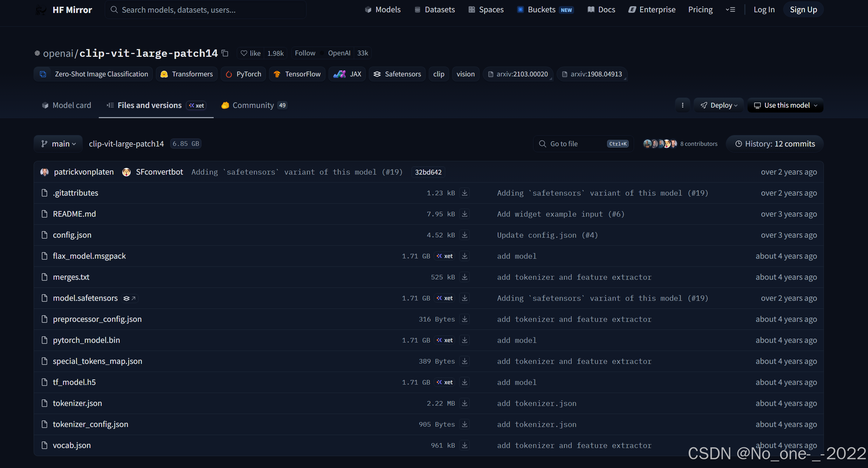868x468 pixels.
Task: View History: 12 commits
Action: click(775, 144)
